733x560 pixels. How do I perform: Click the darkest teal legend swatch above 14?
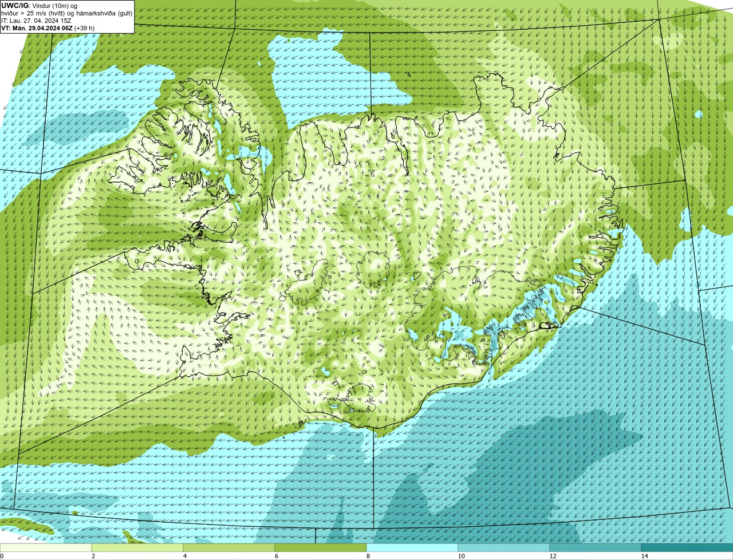coord(687,547)
